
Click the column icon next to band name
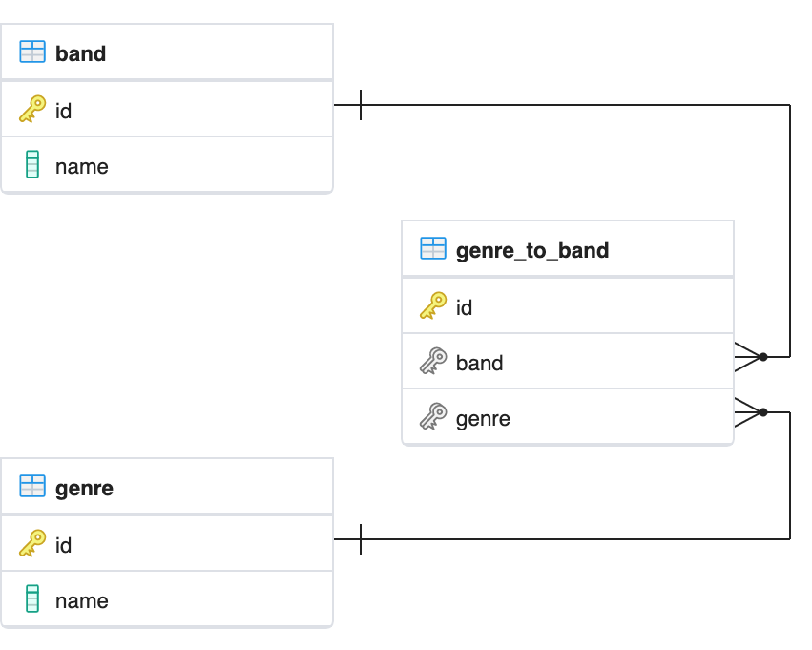click(x=32, y=164)
